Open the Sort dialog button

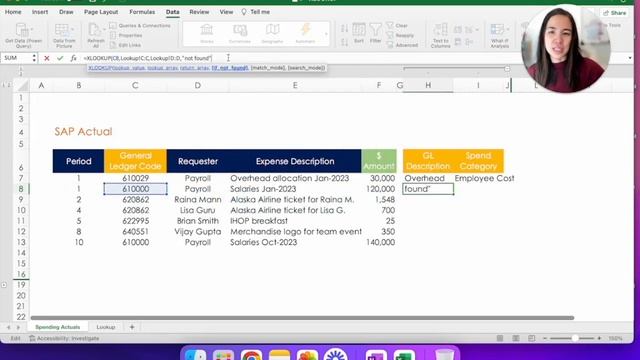[359, 33]
